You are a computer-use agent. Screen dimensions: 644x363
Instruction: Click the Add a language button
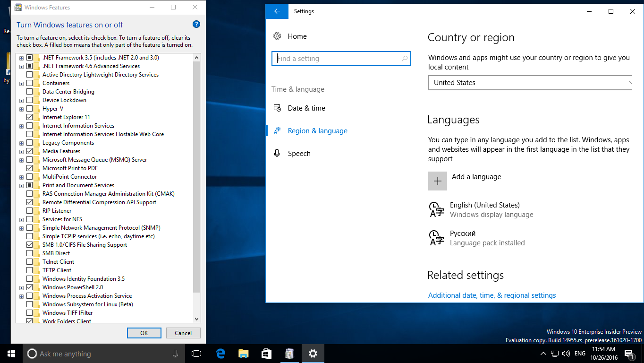point(465,181)
